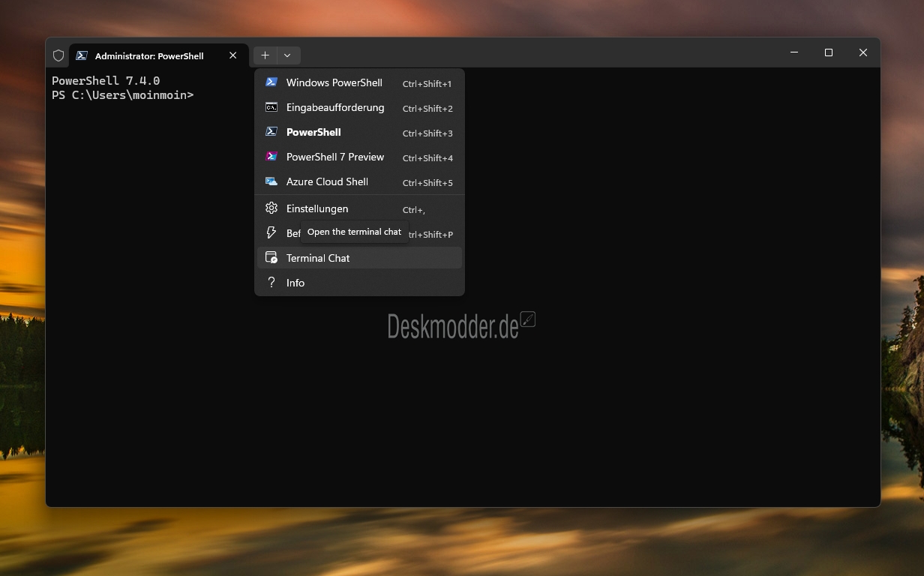Click the 'Open the terminal chat' tooltip
The height and width of the screenshot is (576, 924).
[355, 232]
